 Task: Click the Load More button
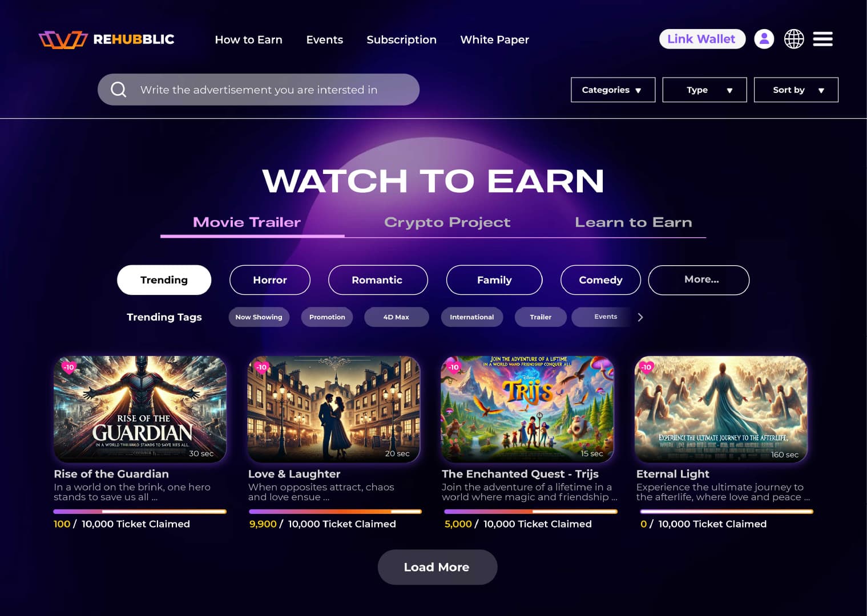tap(437, 567)
